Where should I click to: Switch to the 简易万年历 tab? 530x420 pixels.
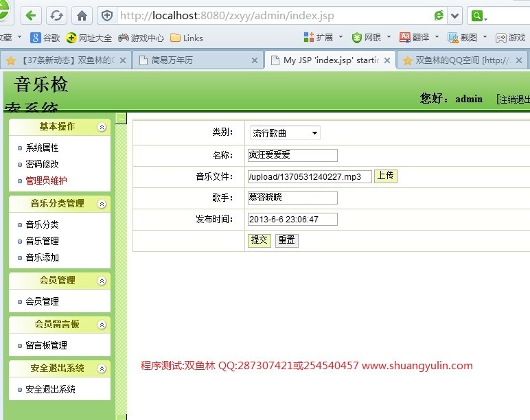[x=198, y=60]
